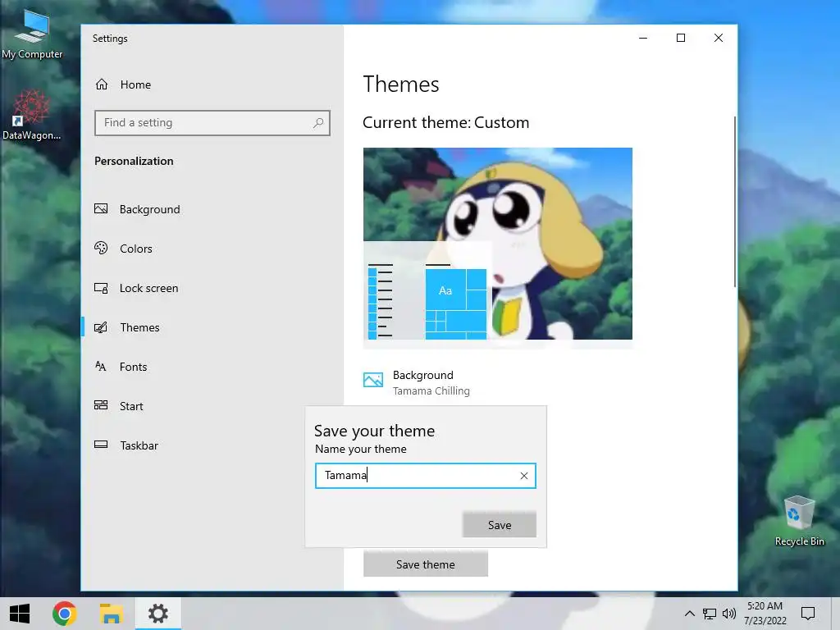
Task: Focus the Find a setting search box
Action: pyautogui.click(x=212, y=123)
